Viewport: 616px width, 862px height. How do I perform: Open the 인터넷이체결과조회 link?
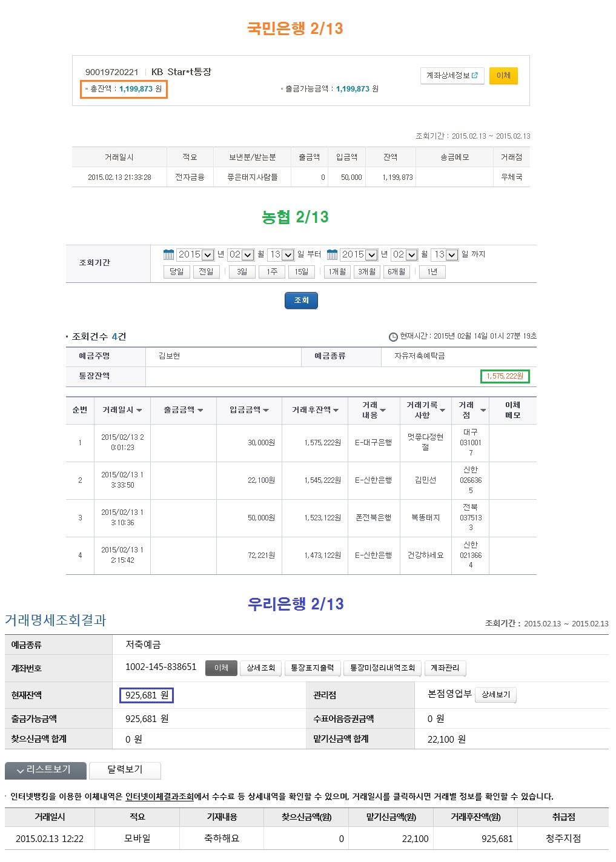[159, 797]
